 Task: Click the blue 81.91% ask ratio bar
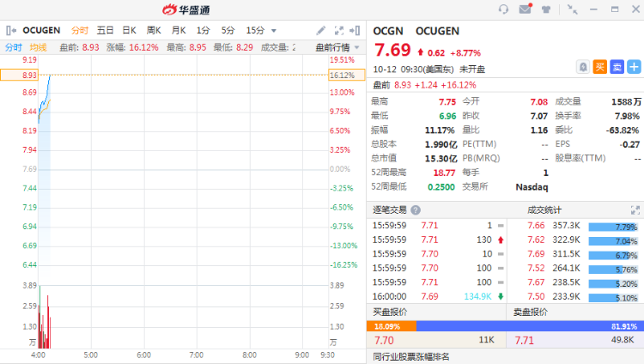point(530,326)
